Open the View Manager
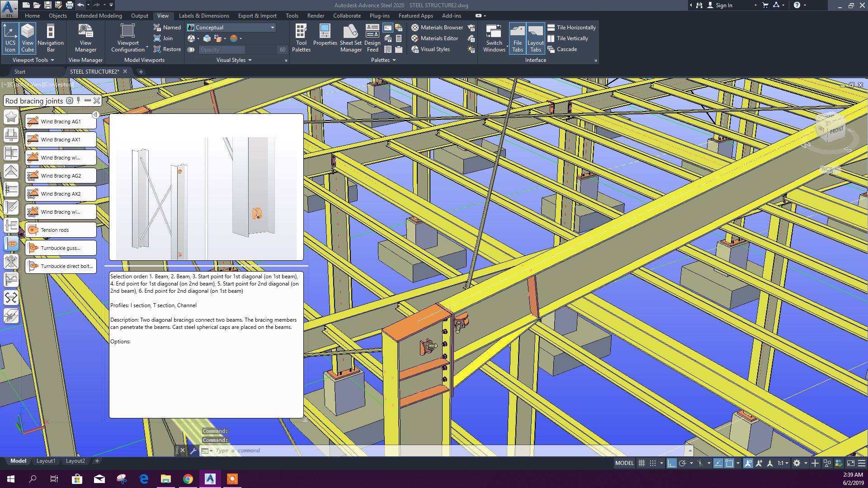The image size is (868, 488). [85, 38]
